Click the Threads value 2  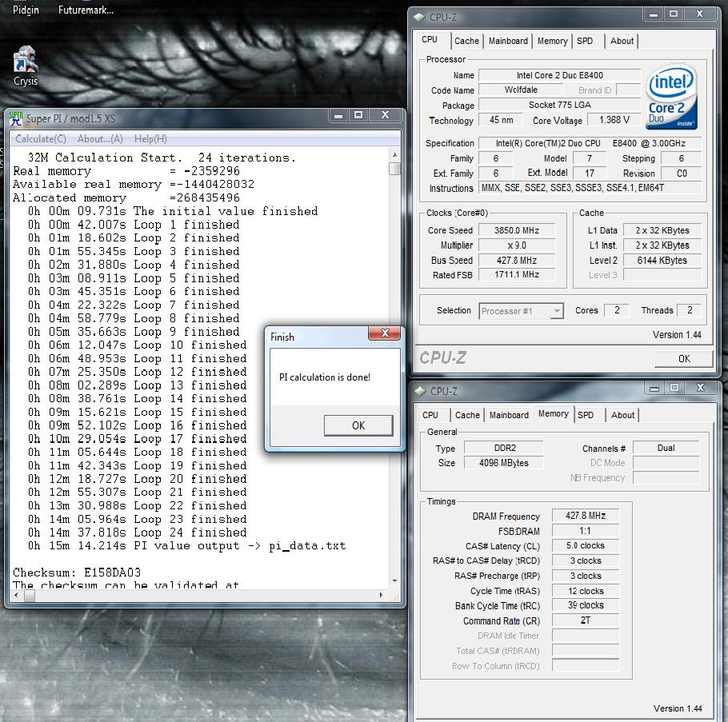pyautogui.click(x=690, y=310)
